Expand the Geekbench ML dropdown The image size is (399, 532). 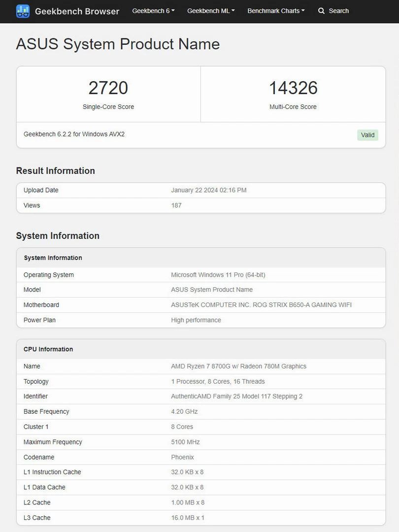[211, 11]
